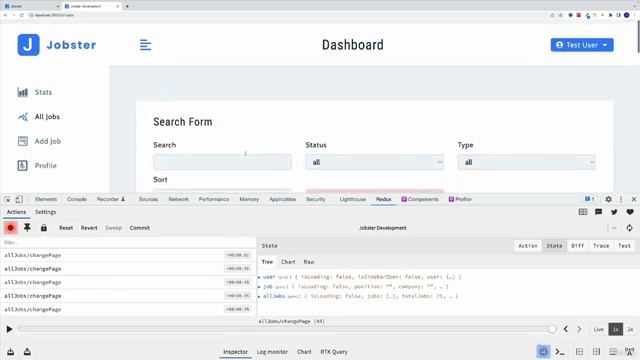Open Redux feedback chat icon
Image resolution: width=640 pixels, height=360 pixels.
598,212
